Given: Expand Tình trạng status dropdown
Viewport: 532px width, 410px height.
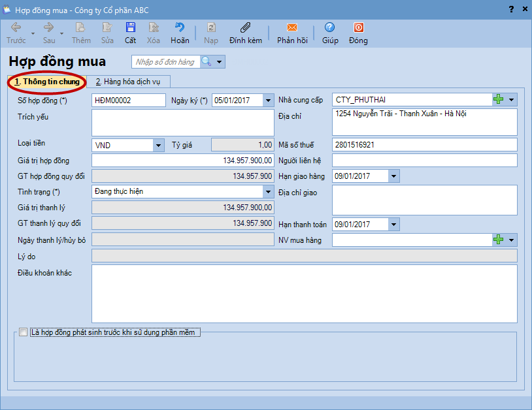Looking at the screenshot, I should pyautogui.click(x=268, y=192).
